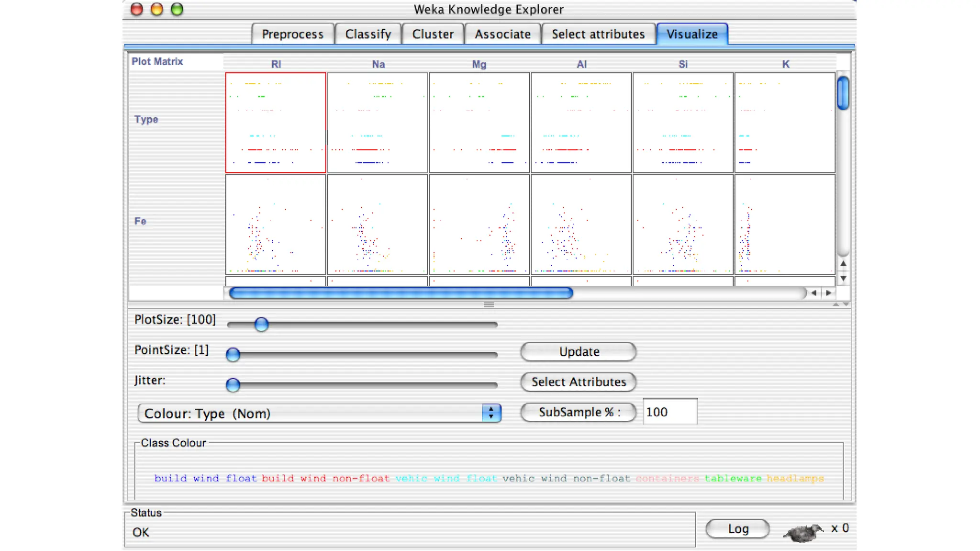Click the SubSample % button
The width and height of the screenshot is (980, 551).
[578, 412]
